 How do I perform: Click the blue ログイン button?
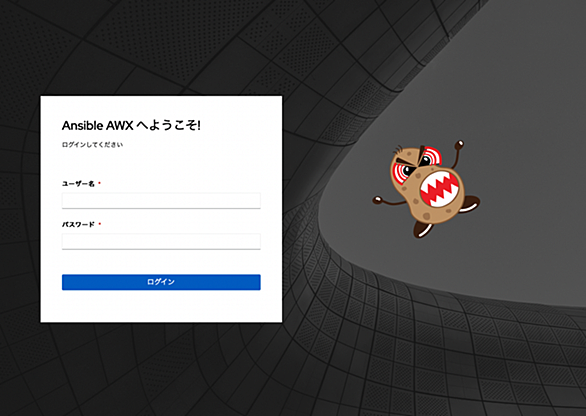[x=161, y=282]
